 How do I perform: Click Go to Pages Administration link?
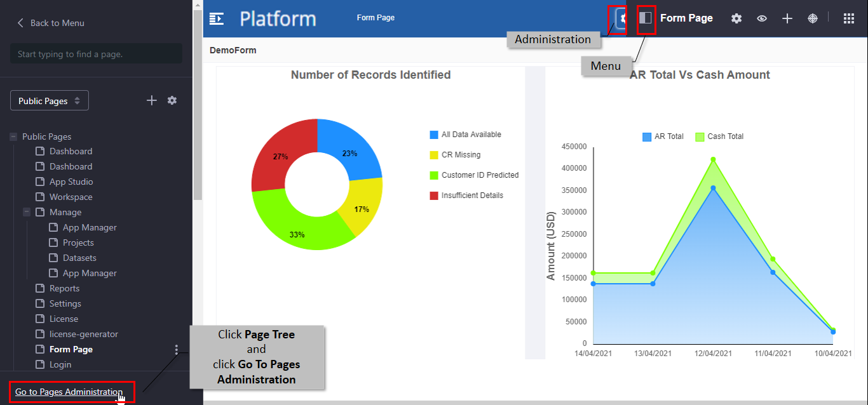(x=69, y=392)
